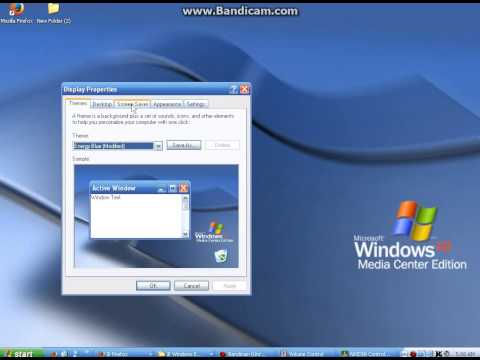Viewport: 480px width, 360px height.
Task: Confirm with the OK button
Action: [x=153, y=286]
